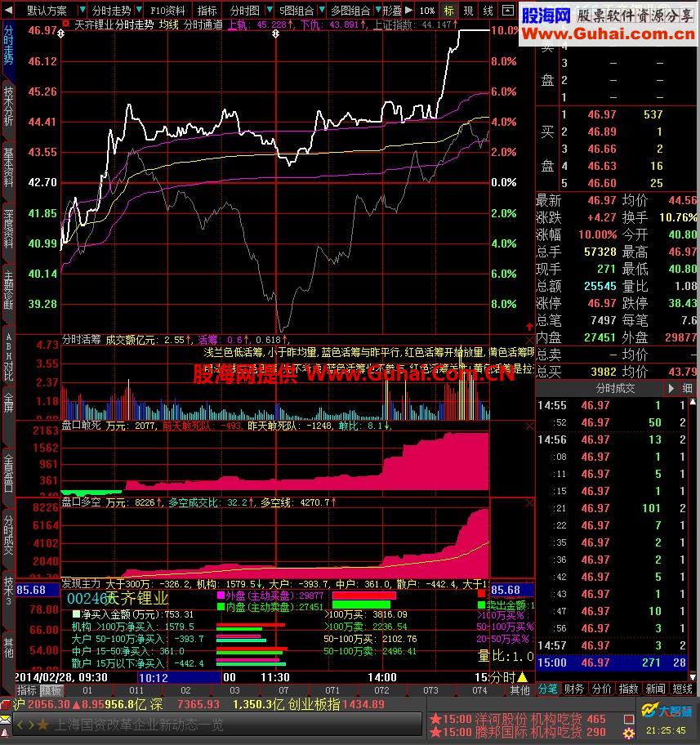This screenshot has width=700, height=745.
Task: Close the 盘口敢死 indicator panel
Action: pyautogui.click(x=529, y=426)
